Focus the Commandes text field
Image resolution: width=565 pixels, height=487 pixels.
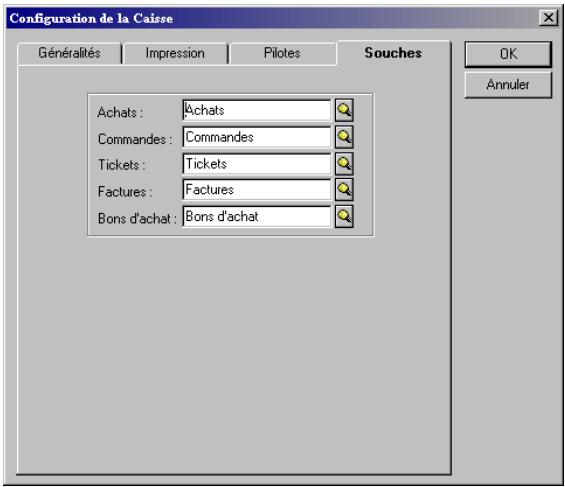[x=257, y=137]
